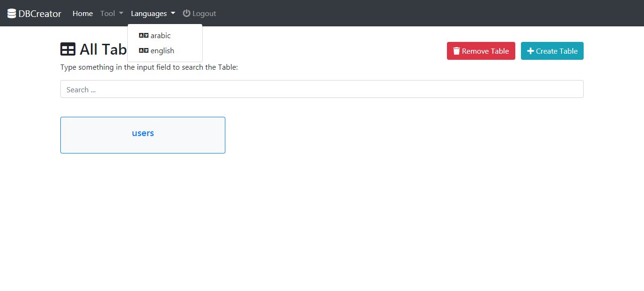Image resolution: width=644 pixels, height=291 pixels.
Task: Click the language icon next to english
Action: pyautogui.click(x=144, y=50)
